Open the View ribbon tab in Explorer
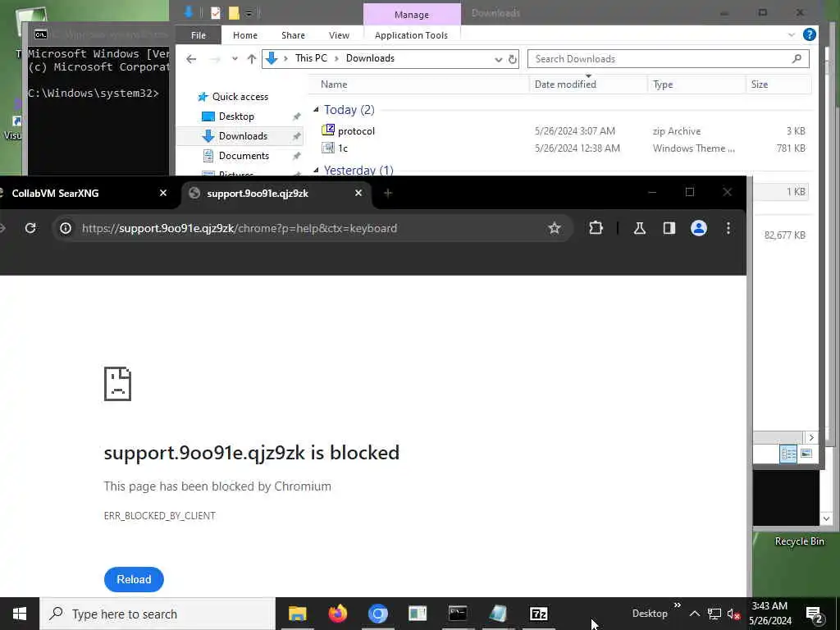 click(339, 35)
